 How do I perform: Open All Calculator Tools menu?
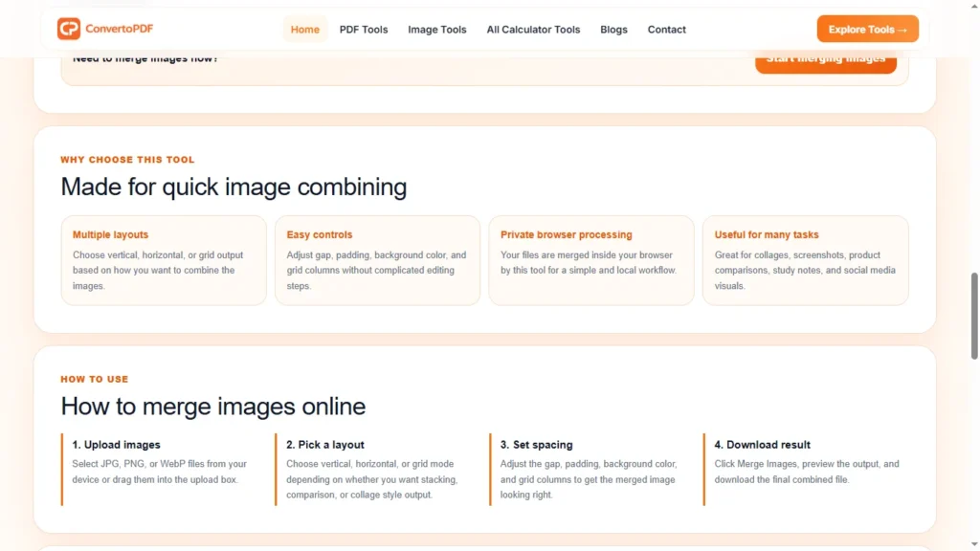[x=533, y=30]
